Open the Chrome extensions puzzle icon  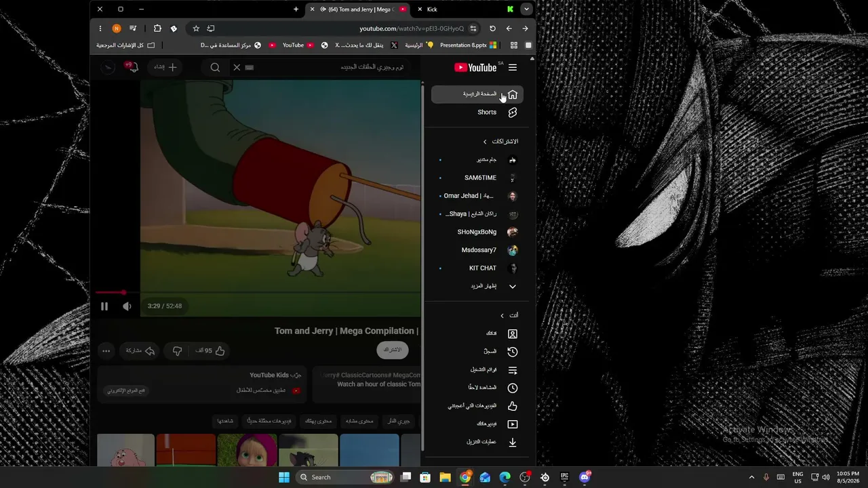pyautogui.click(x=157, y=28)
